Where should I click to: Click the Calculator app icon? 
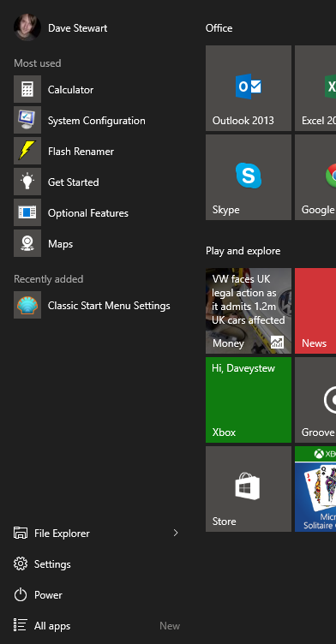tap(27, 89)
